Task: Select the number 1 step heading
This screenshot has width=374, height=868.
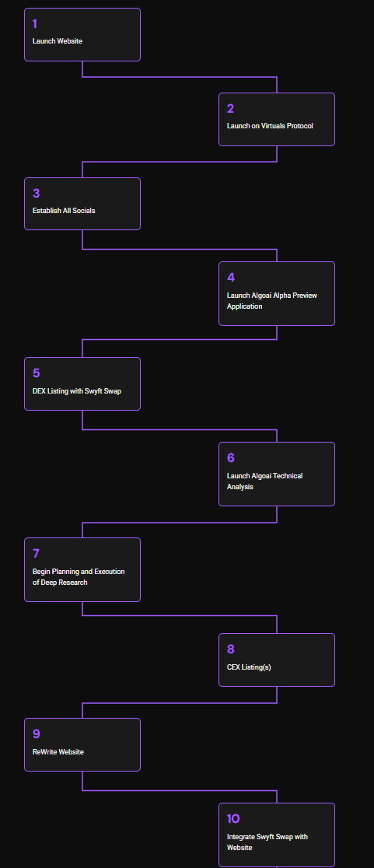Action: click(35, 24)
